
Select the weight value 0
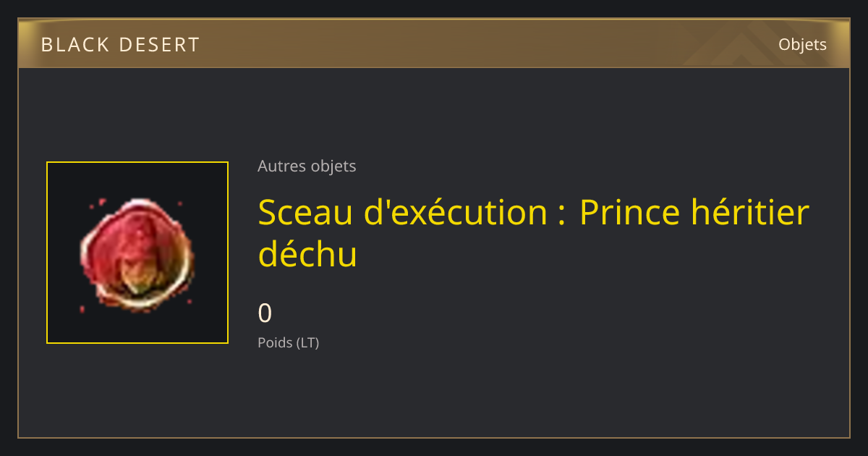tap(265, 313)
